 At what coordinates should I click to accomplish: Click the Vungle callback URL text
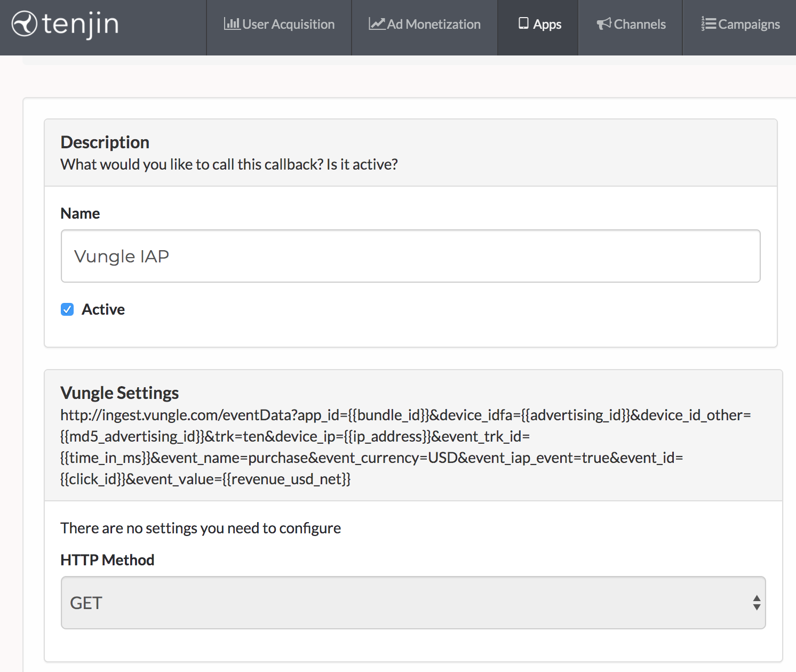405,447
